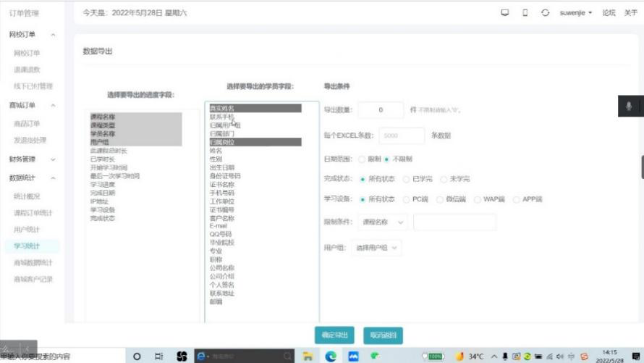Click the 导出数量 number input field
Screen dimensions: 644x363
coord(381,110)
